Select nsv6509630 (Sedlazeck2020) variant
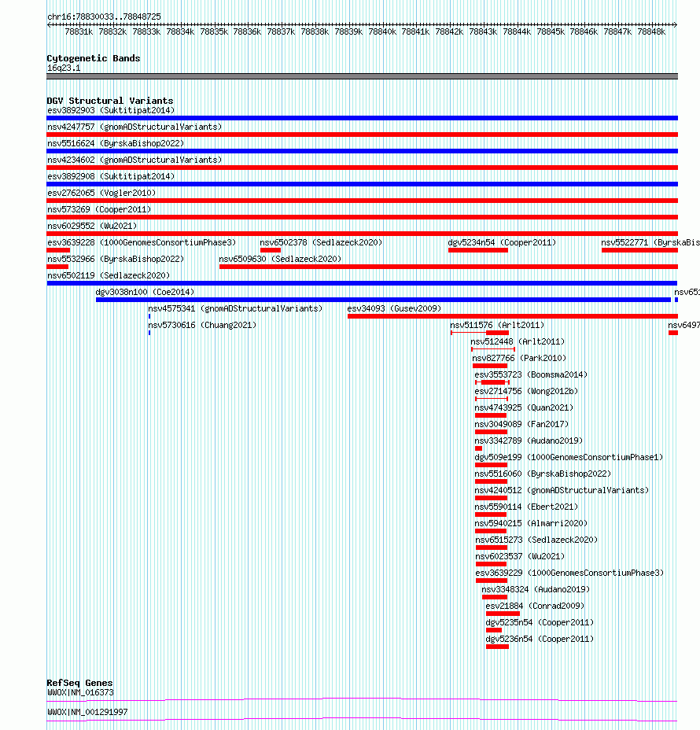 coord(280,259)
